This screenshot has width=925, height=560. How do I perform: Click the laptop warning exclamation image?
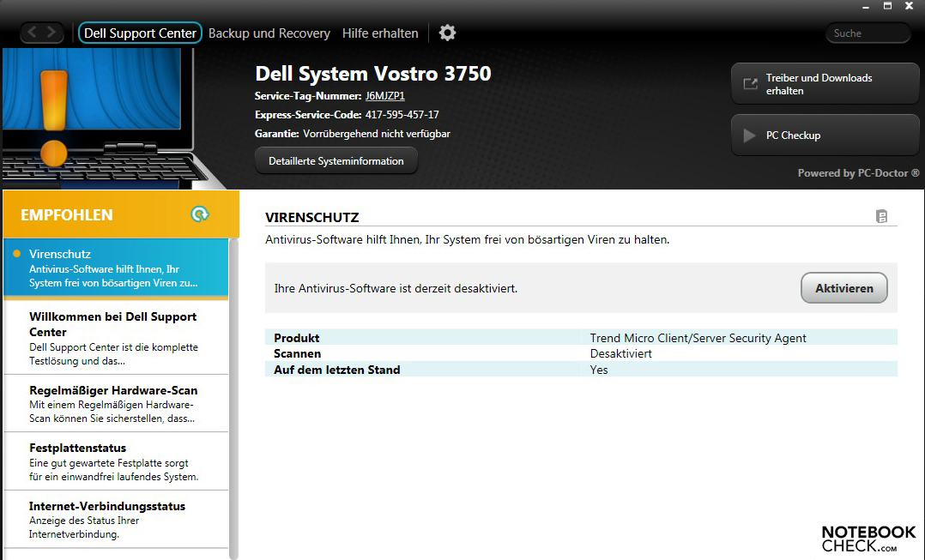(x=54, y=117)
